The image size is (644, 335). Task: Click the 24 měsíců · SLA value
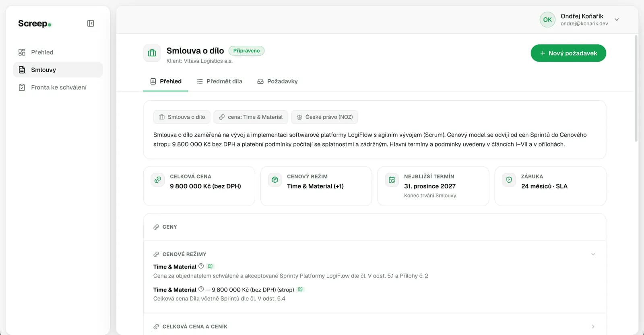pyautogui.click(x=544, y=186)
